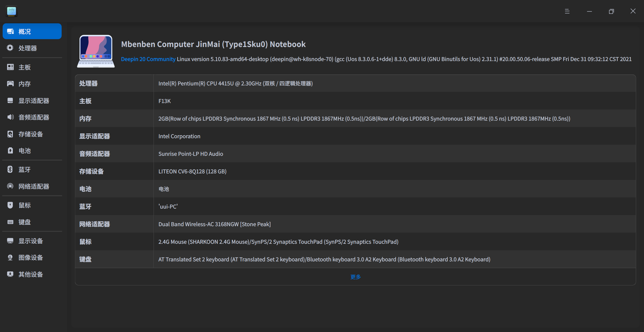Select the 电池 (Battery) sidebar icon
Screen dimensions: 644x332
10,151
